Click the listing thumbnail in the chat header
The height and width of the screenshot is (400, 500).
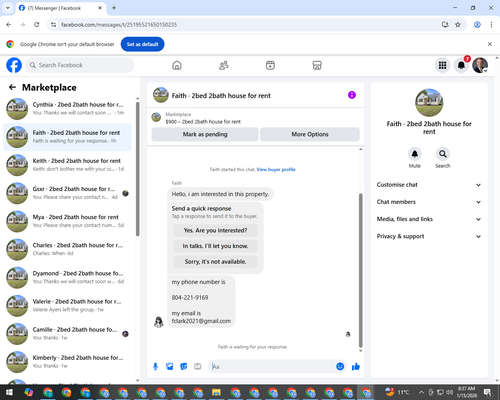(161, 95)
